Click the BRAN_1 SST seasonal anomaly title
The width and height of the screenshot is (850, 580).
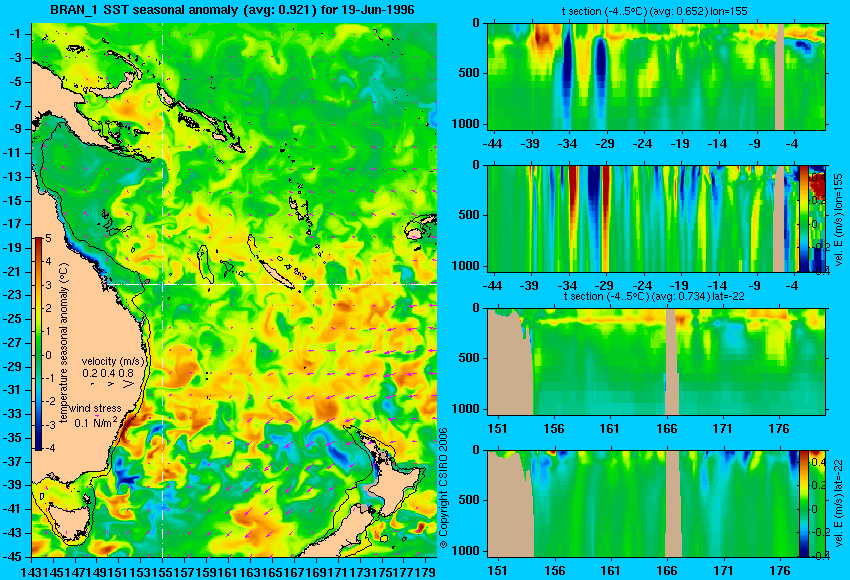pos(232,10)
